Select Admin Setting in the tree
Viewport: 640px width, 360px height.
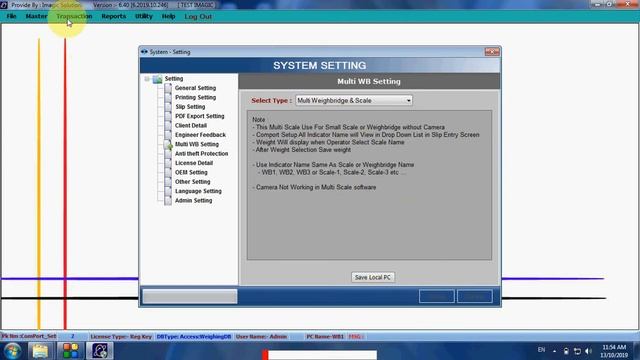point(193,201)
